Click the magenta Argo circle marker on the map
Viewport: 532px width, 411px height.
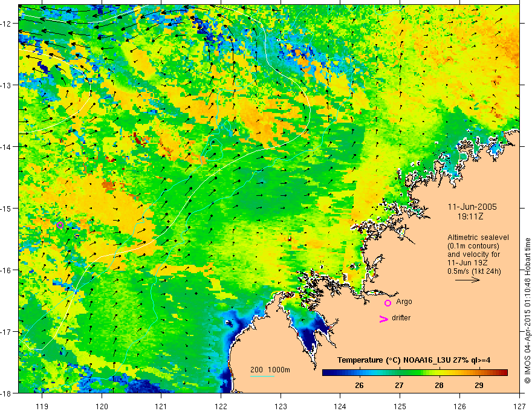pyautogui.click(x=60, y=225)
